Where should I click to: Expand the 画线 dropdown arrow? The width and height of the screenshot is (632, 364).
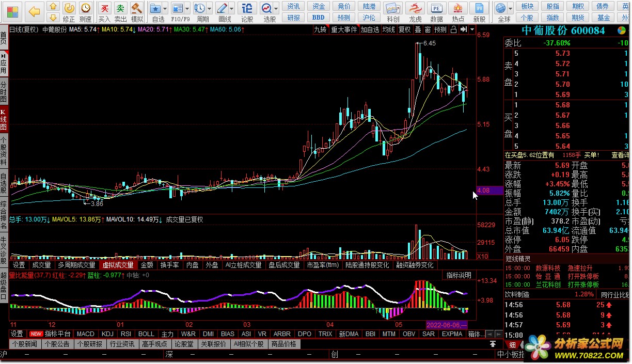[x=232, y=9]
